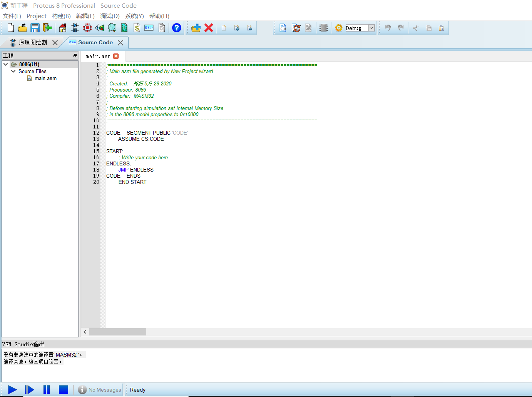The image size is (532, 397).
Task: Click the gray chip icon in toolbar
Action: coord(324,28)
